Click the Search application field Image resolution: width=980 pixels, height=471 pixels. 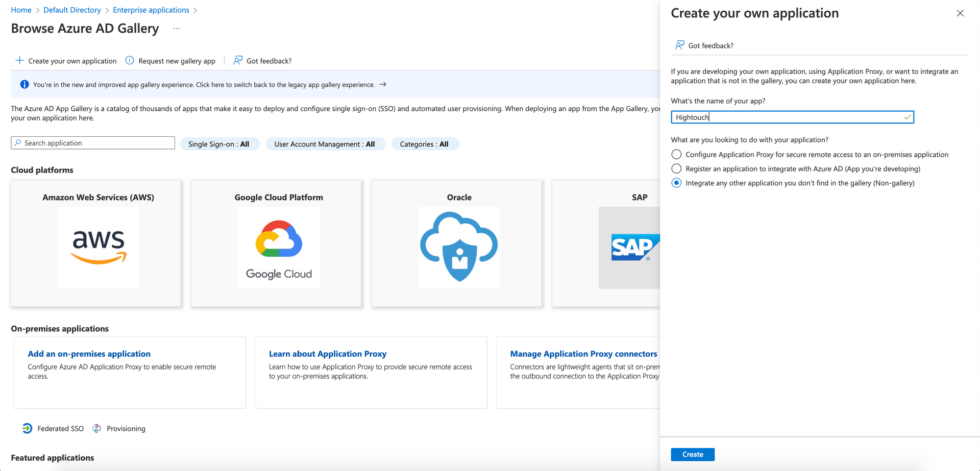[x=93, y=143]
